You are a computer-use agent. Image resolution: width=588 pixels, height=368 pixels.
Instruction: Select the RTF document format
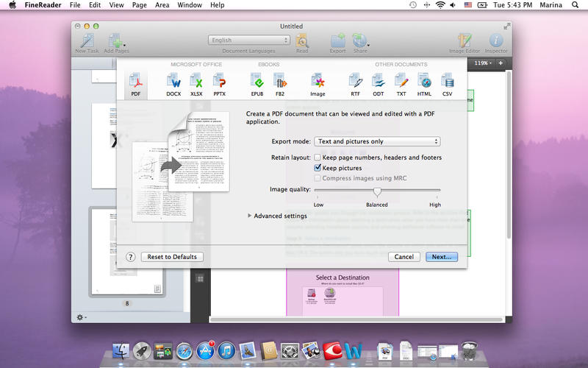(356, 85)
